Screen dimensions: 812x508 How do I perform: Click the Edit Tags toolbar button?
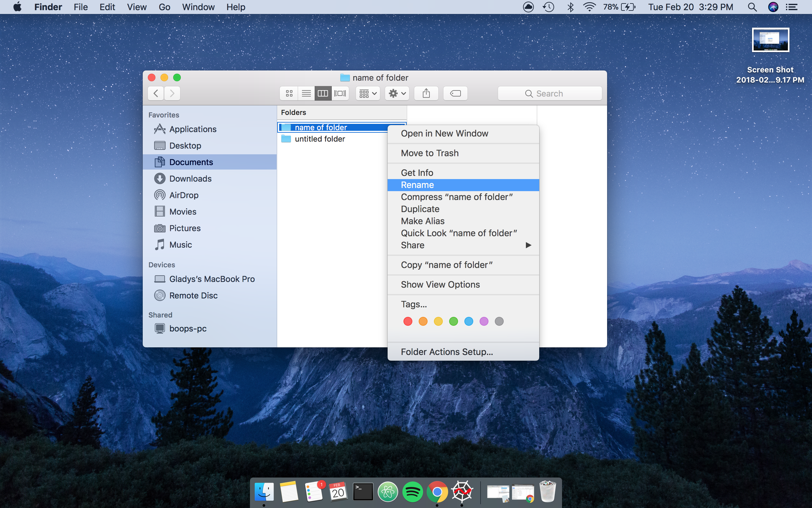click(455, 93)
